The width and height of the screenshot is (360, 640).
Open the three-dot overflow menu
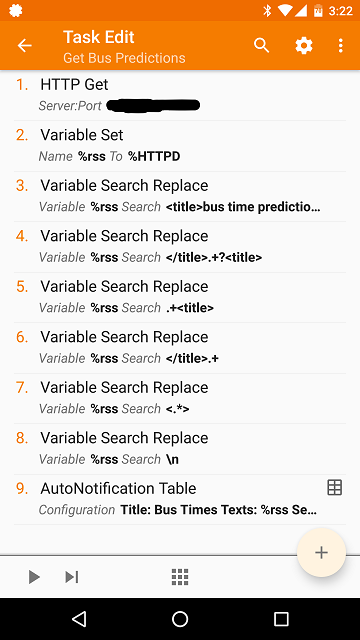pyautogui.click(x=340, y=46)
